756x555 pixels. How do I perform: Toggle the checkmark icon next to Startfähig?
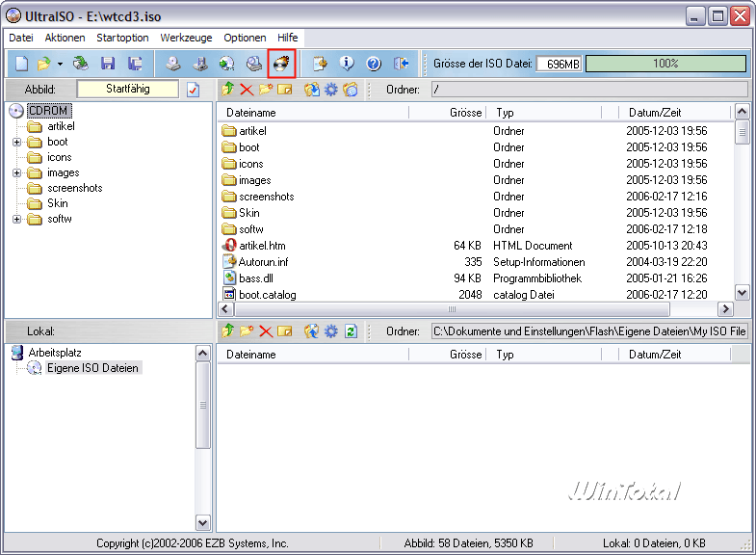pyautogui.click(x=193, y=90)
